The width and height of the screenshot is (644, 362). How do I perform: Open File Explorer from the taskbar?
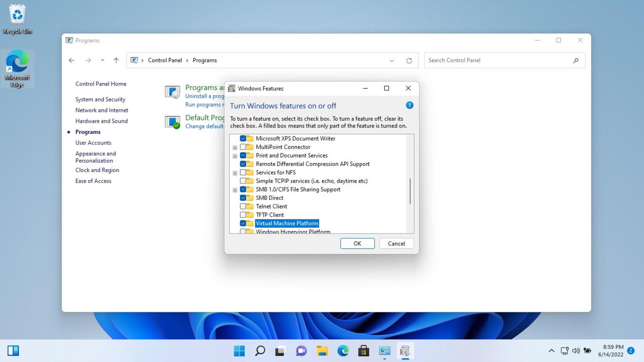(x=322, y=351)
